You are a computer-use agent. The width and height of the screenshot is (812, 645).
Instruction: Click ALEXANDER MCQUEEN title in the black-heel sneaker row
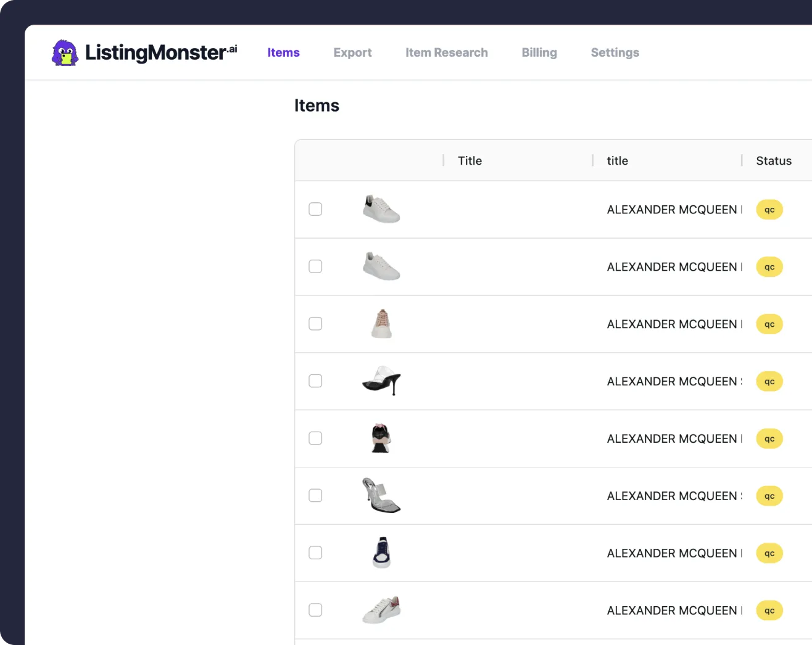coord(674,210)
